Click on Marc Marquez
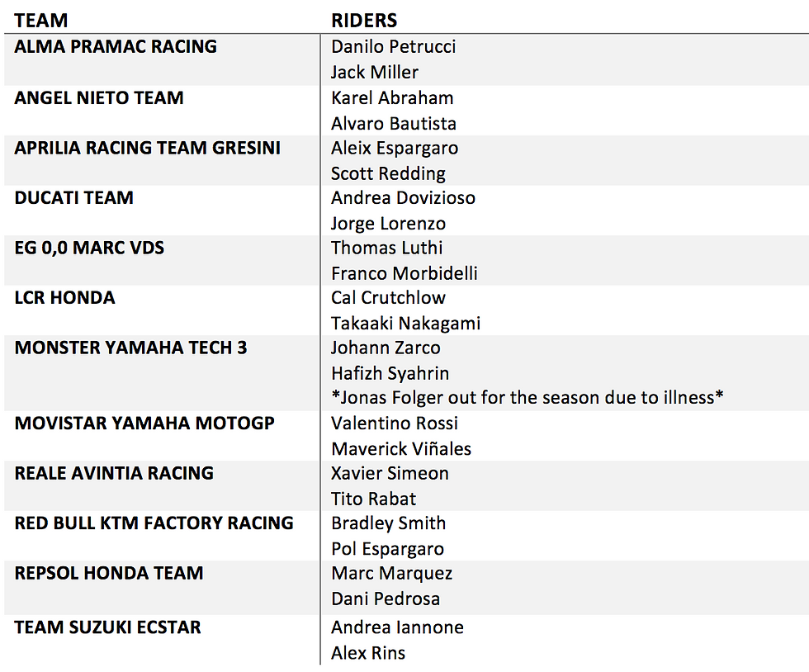 point(391,574)
